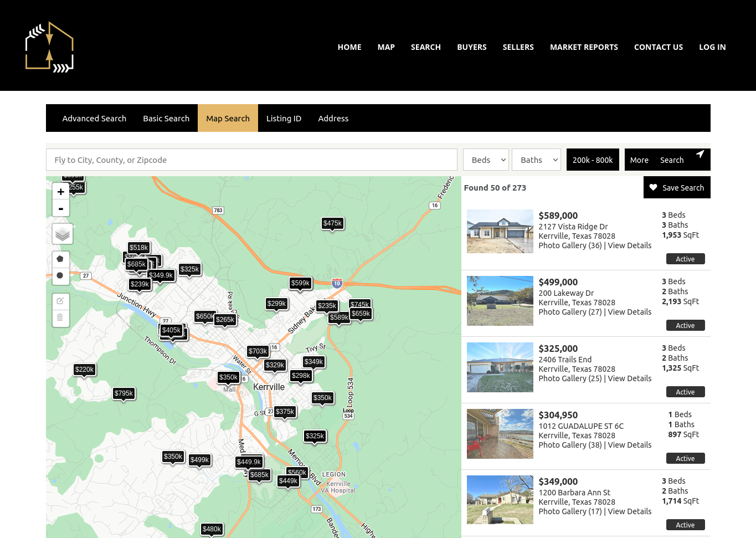Open the BUYERS navigation menu

[x=472, y=47]
